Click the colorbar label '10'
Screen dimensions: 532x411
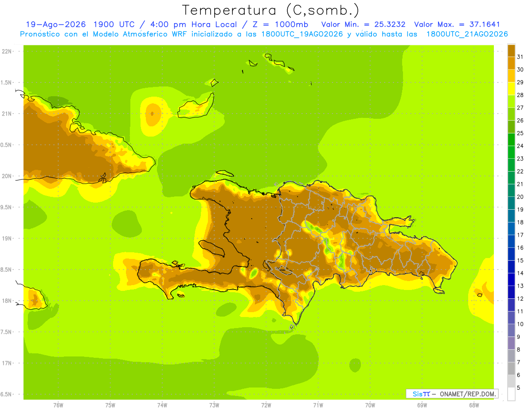[x=520, y=324]
